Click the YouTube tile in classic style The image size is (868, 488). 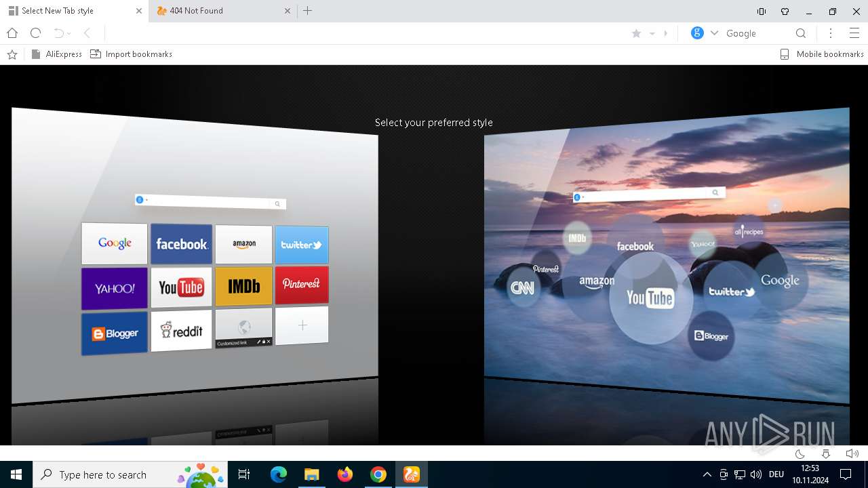(x=181, y=288)
